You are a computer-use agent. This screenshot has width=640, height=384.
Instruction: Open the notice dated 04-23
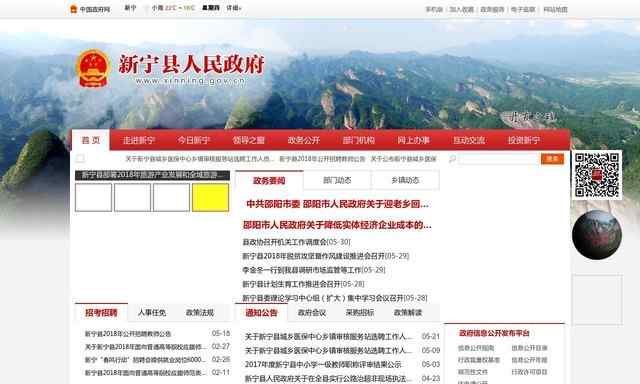pos(329,379)
